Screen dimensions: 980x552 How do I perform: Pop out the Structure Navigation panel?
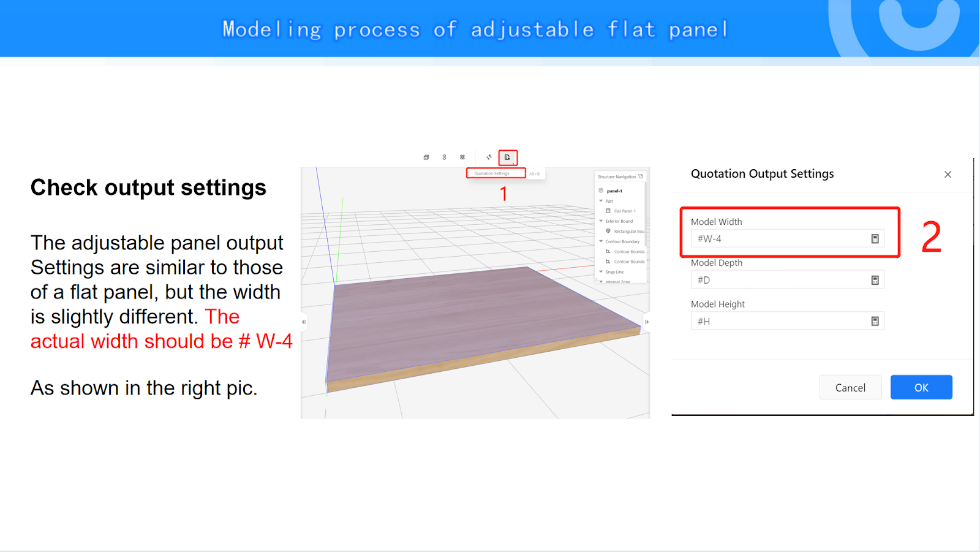tap(641, 176)
